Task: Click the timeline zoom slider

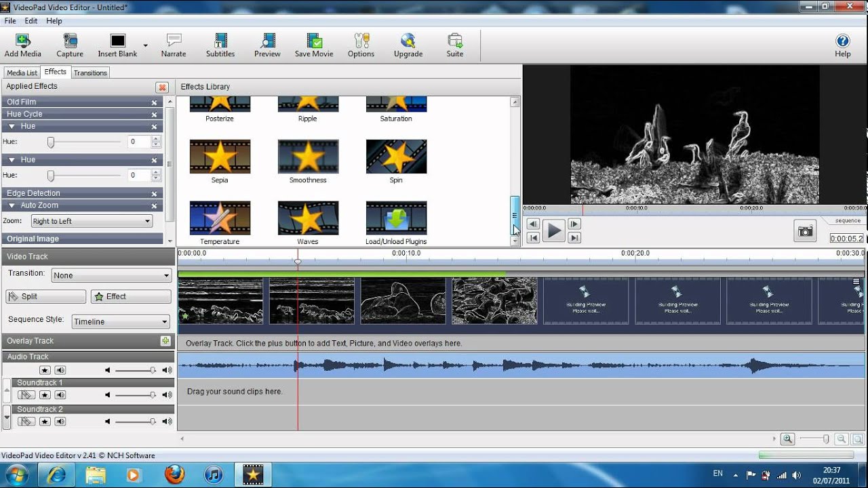Action: tap(814, 439)
